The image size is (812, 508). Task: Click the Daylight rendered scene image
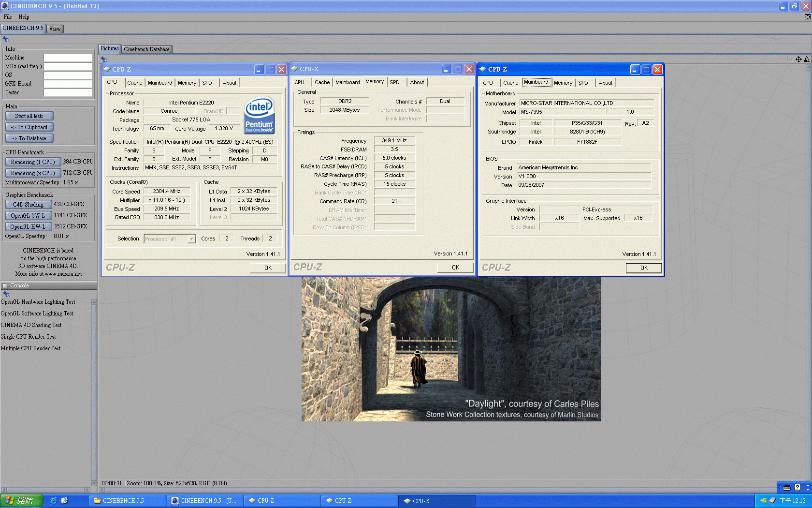tap(451, 349)
